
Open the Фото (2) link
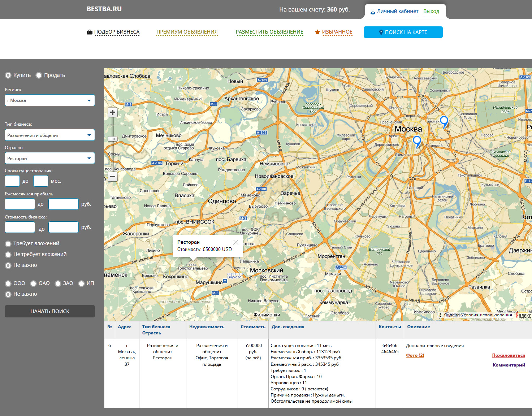(415, 355)
